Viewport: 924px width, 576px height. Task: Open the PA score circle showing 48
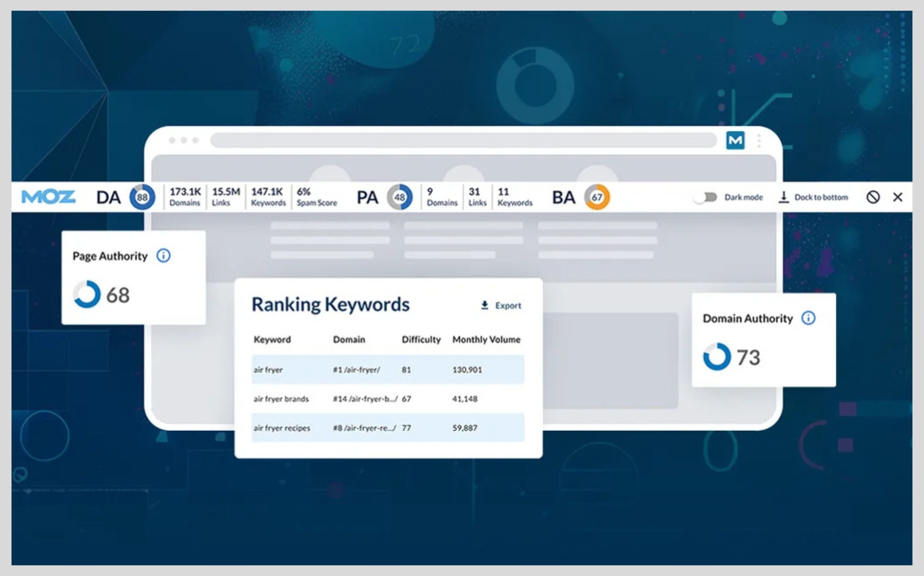pos(400,197)
